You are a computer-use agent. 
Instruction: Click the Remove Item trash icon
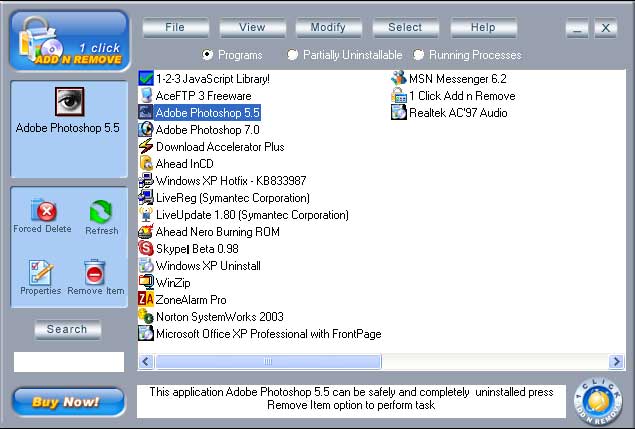click(x=94, y=271)
